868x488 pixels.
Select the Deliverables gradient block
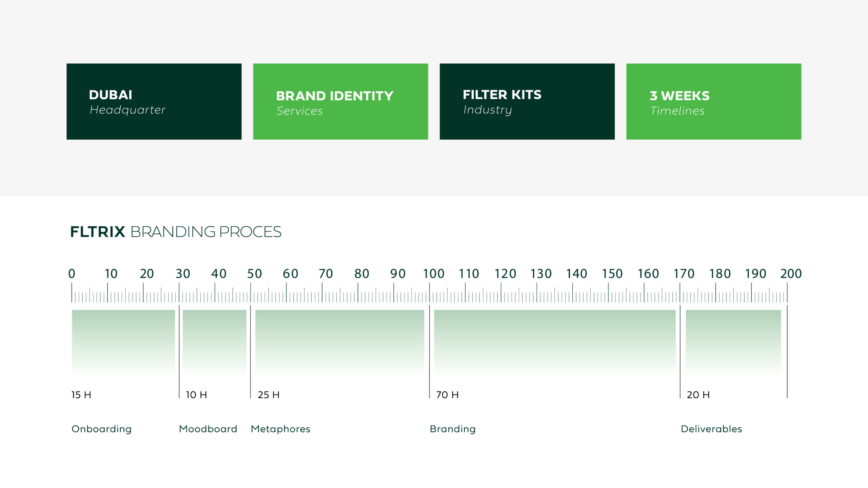[733, 342]
